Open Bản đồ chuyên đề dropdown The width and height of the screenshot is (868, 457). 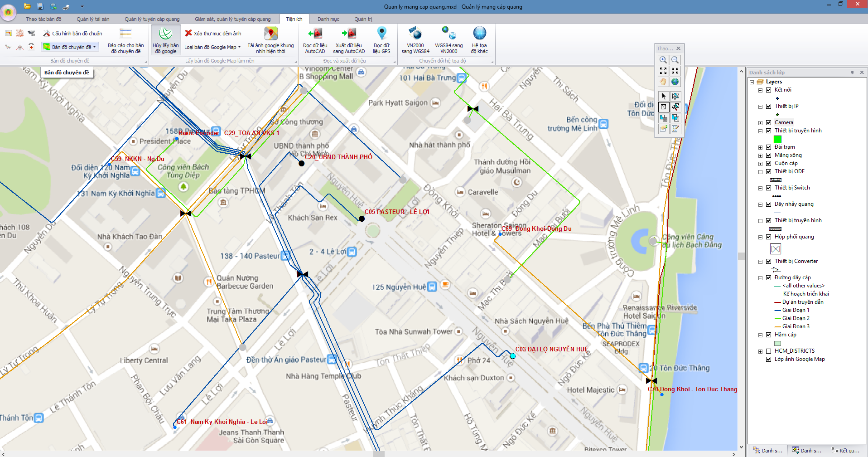point(69,47)
